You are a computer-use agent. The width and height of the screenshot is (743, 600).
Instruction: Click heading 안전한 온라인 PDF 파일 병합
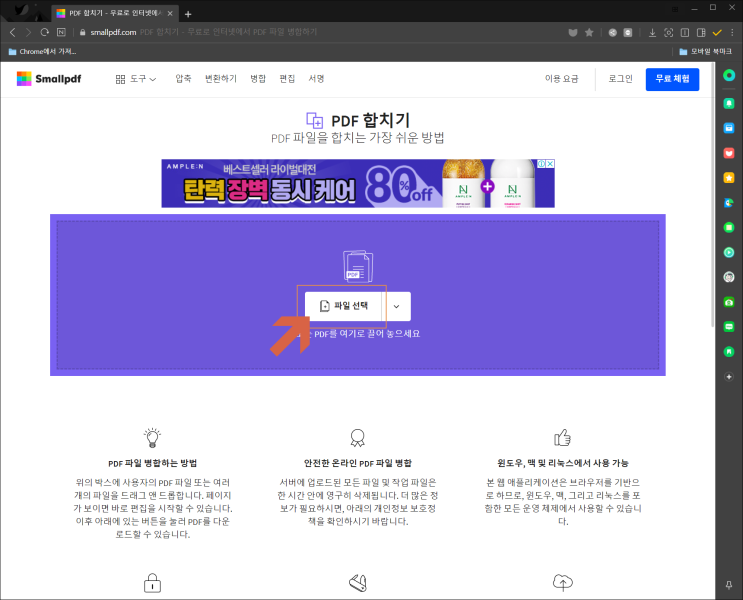[358, 464]
